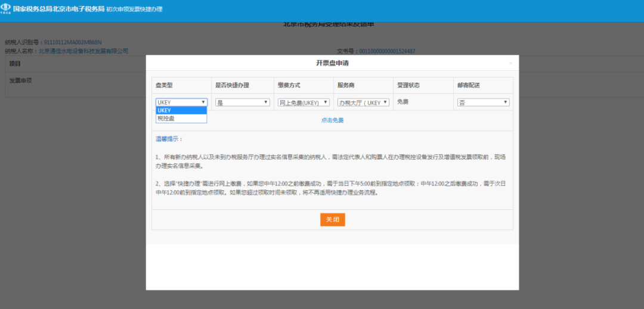The image size is (644, 309).
Task: Click the 点击免费 link
Action: (332, 120)
